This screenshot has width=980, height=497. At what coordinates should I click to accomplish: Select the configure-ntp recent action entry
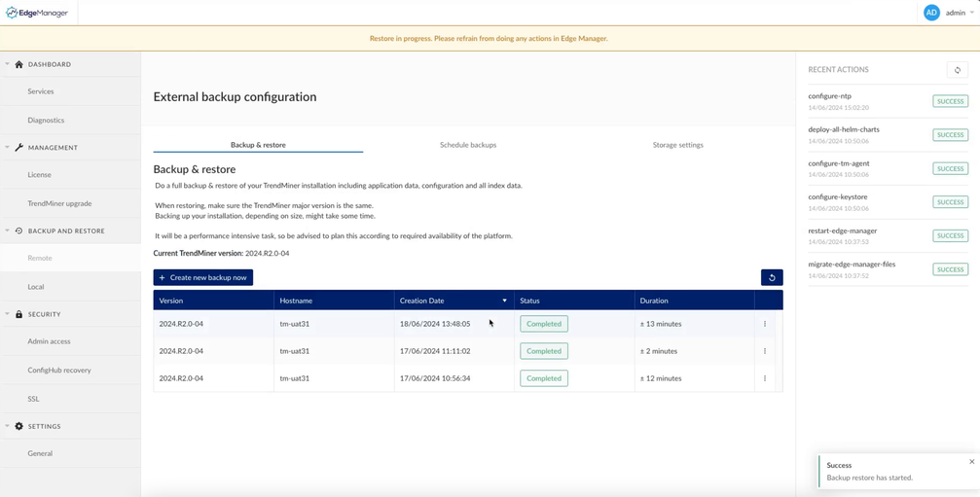pos(830,96)
